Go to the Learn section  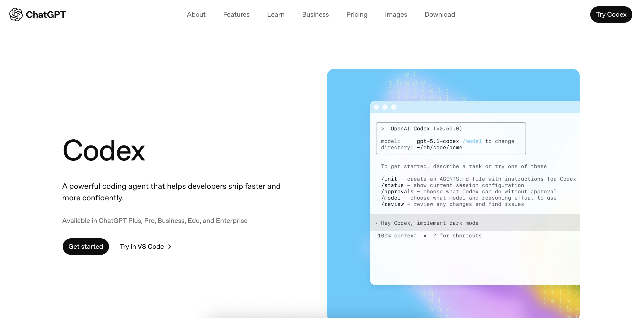click(276, 15)
